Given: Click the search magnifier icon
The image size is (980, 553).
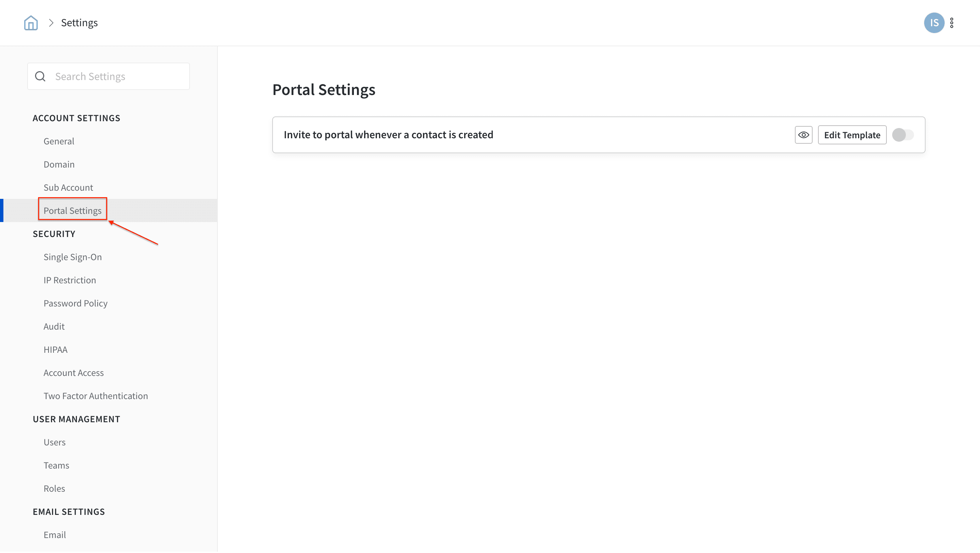Looking at the screenshot, I should (40, 77).
